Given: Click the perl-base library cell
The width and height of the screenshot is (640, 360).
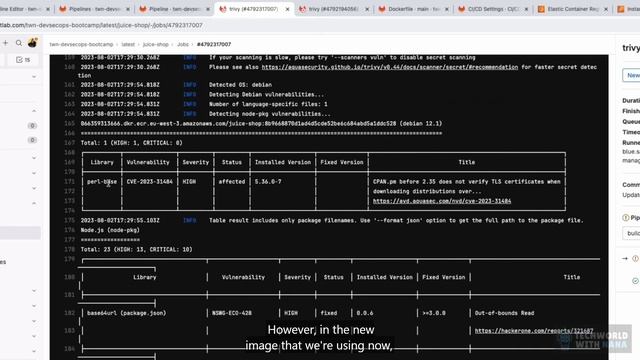Looking at the screenshot, I should 102,182.
